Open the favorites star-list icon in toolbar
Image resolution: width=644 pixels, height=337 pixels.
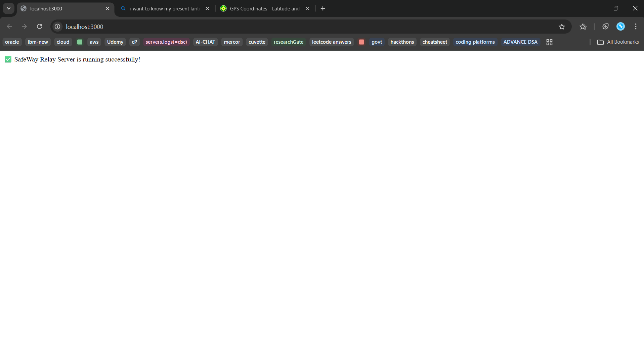point(583,27)
